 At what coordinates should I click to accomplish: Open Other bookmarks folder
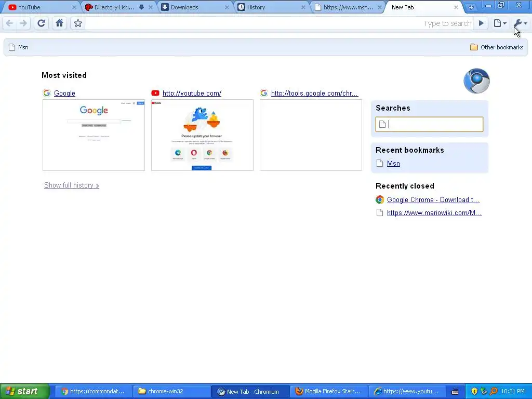tap(497, 47)
